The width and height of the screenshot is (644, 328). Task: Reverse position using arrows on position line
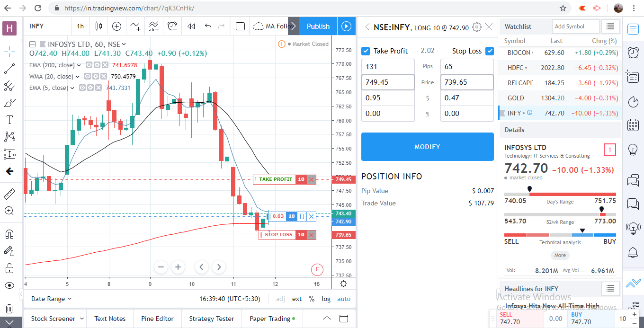tap(302, 216)
